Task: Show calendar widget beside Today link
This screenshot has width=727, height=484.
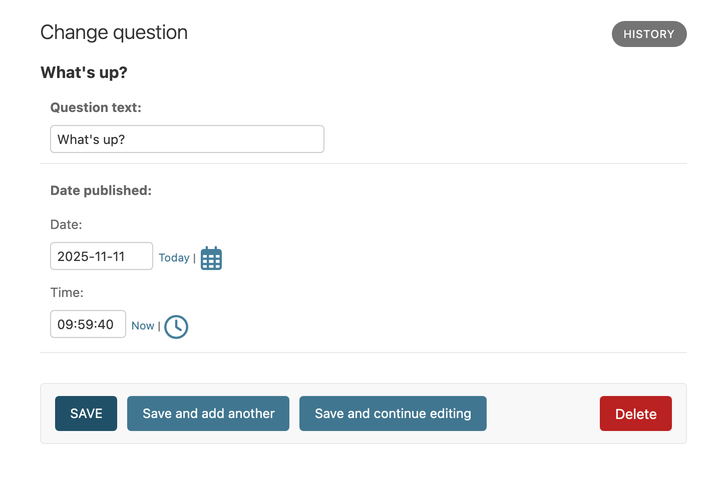Action: click(211, 258)
